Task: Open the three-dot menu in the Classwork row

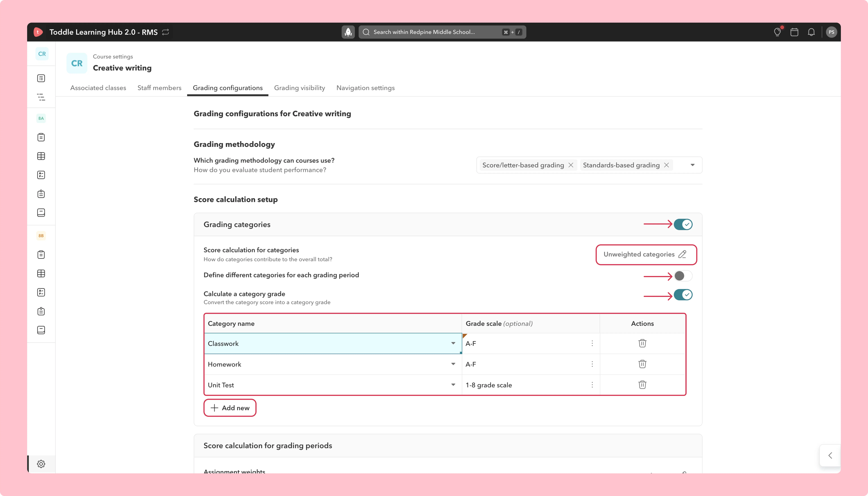Action: [592, 343]
